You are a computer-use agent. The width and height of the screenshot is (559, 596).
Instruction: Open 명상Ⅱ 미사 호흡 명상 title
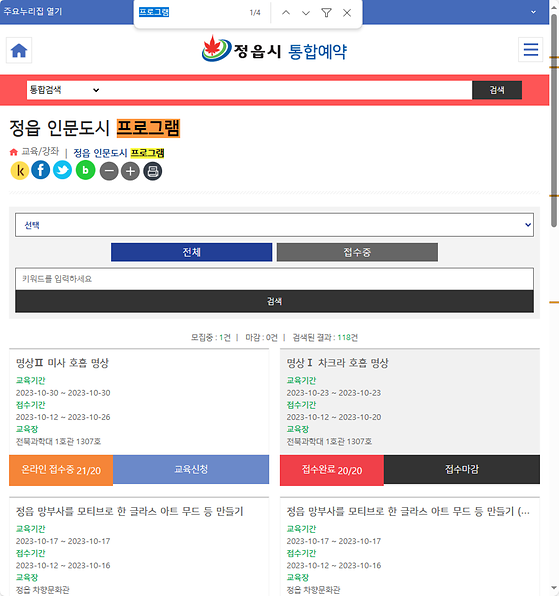click(x=62, y=363)
